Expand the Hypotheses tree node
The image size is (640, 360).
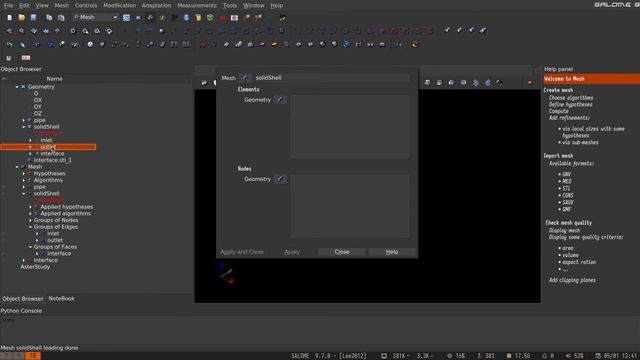[x=24, y=173]
